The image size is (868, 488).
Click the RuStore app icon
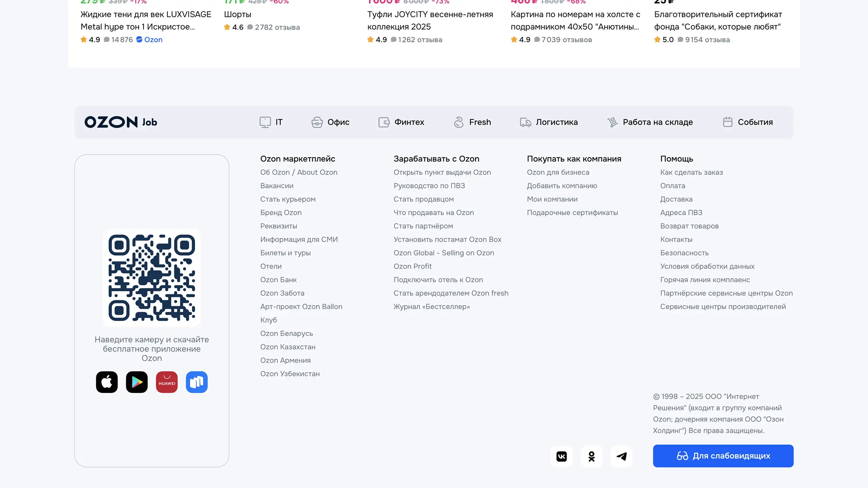(x=197, y=382)
